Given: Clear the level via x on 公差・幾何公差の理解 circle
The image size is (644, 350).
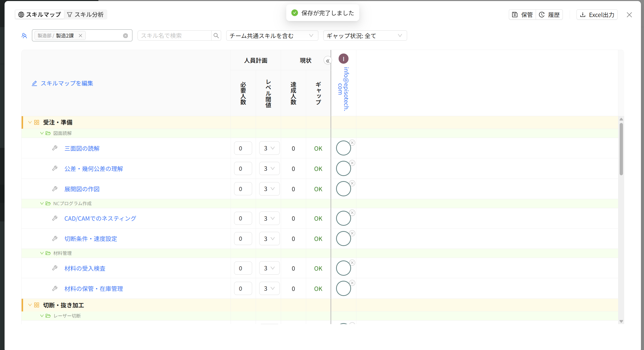Looking at the screenshot, I should pos(352,163).
